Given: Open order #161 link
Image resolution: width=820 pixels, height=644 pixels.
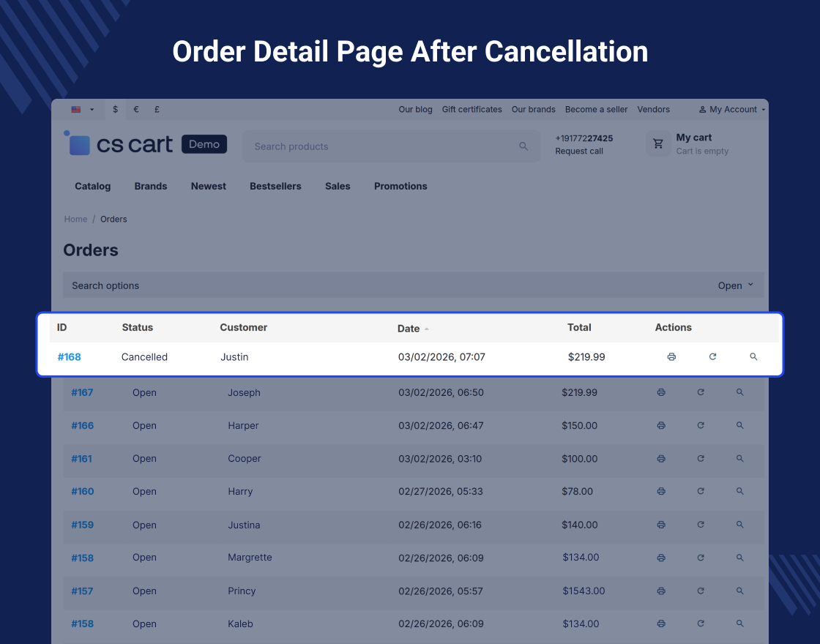Looking at the screenshot, I should (81, 458).
